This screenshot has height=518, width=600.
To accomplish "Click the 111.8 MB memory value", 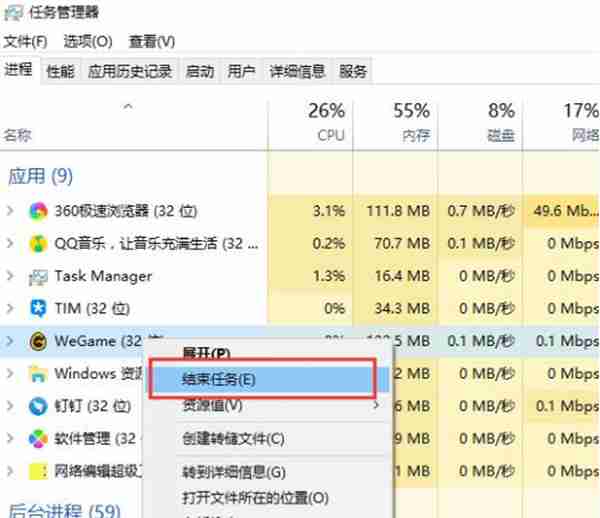I will tap(398, 211).
